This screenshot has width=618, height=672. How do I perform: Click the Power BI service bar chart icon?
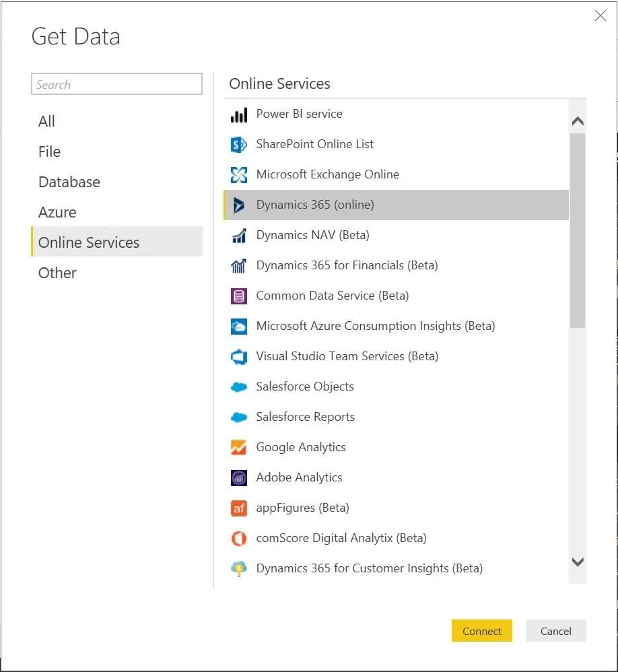point(239,115)
